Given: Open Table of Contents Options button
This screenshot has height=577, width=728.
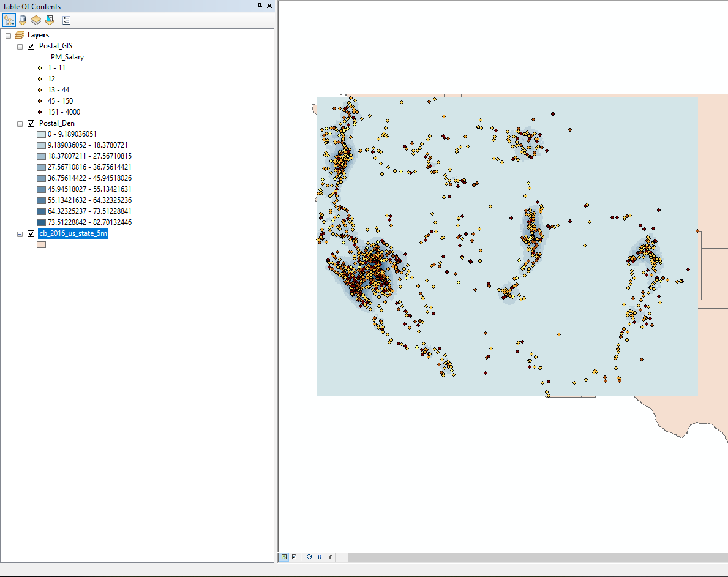Looking at the screenshot, I should click(66, 20).
